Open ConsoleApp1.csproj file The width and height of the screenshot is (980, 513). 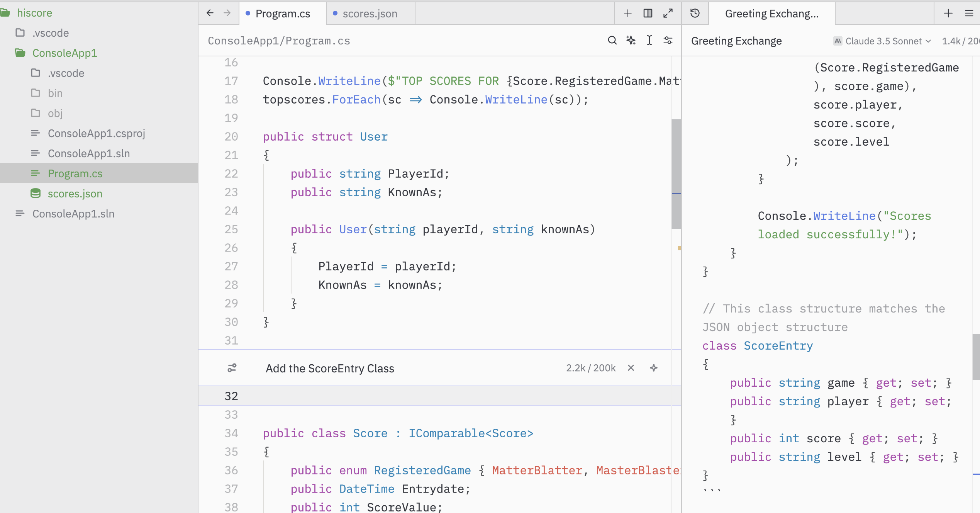[99, 133]
